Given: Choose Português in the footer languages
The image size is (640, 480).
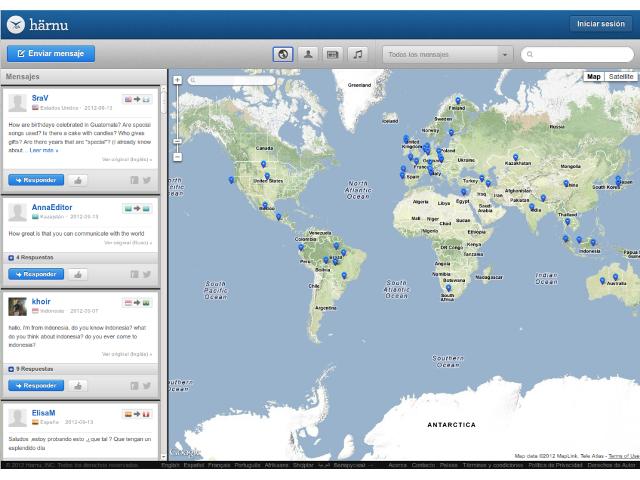Looking at the screenshot, I should [x=247, y=465].
